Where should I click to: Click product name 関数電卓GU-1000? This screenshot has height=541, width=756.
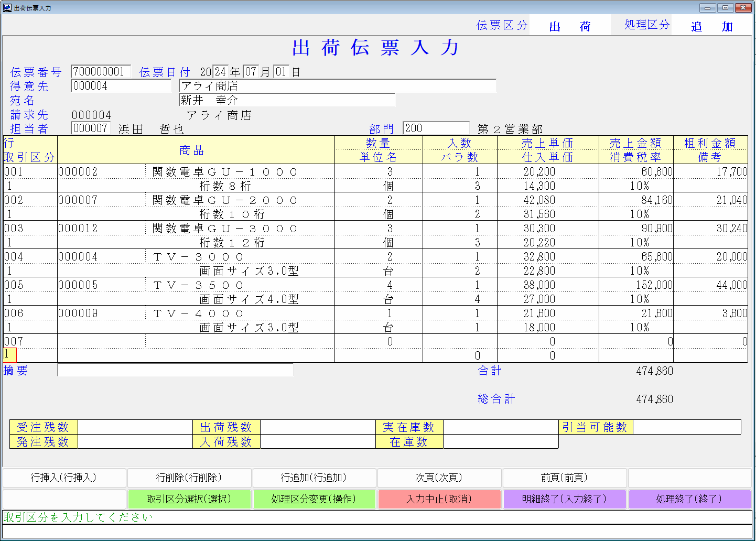click(225, 172)
